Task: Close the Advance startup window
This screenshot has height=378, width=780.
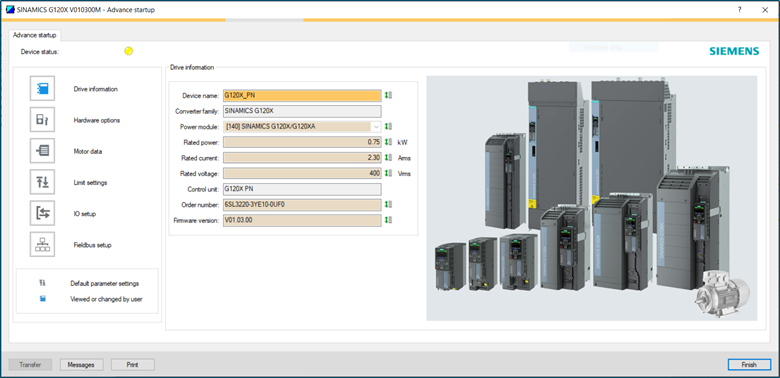Action: click(765, 9)
